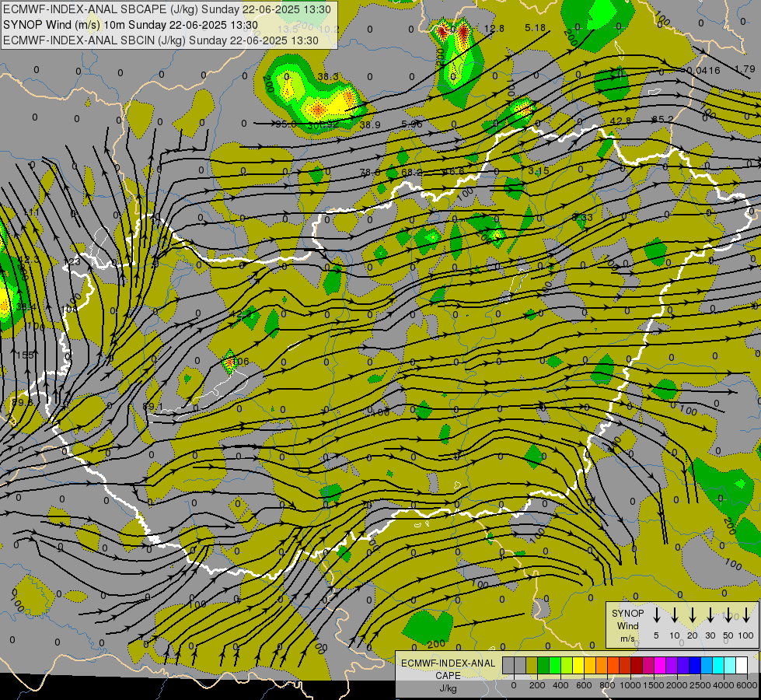Pick the deep blue swatch in the CAPE legend
This screenshot has height=700, width=761.
pyautogui.click(x=695, y=665)
